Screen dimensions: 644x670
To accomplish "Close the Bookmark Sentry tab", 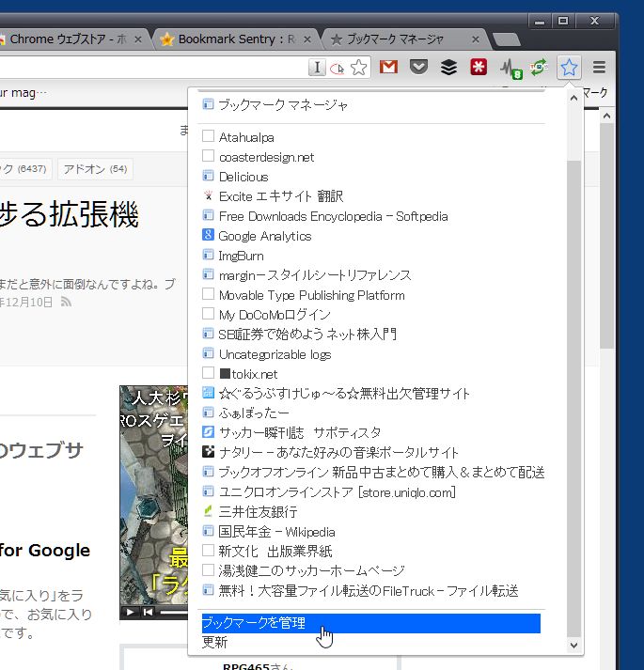I will 307,39.
